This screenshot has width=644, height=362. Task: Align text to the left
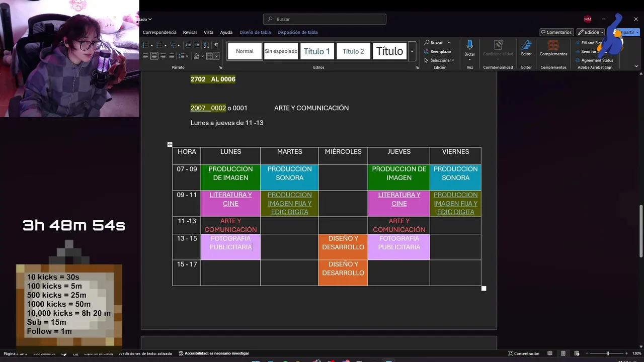point(145,56)
